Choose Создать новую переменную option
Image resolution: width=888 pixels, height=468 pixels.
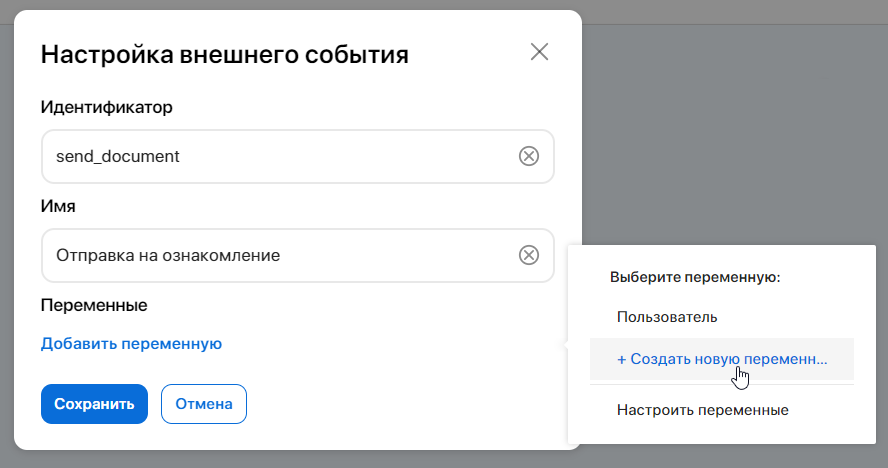722,359
